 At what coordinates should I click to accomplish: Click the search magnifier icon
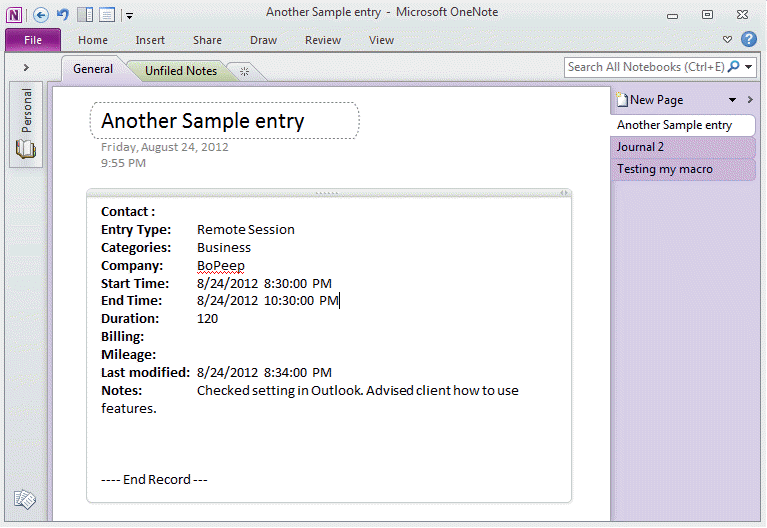pyautogui.click(x=734, y=67)
